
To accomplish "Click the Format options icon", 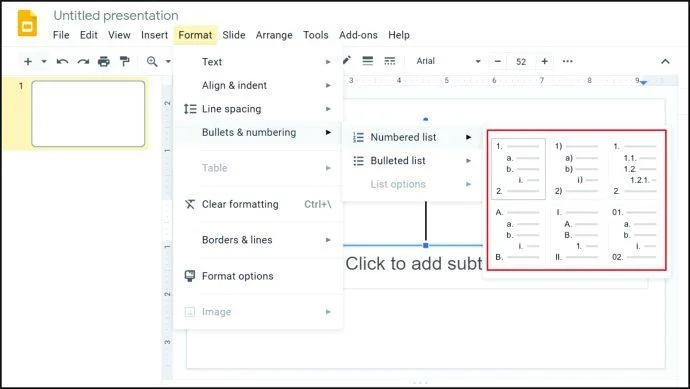I will (190, 276).
